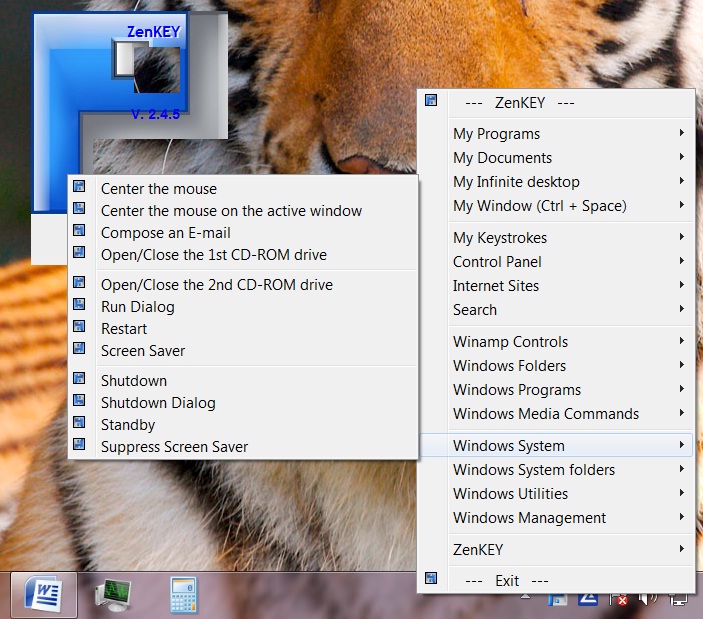
Task: Click the icon beside Center the mouse
Action: pyautogui.click(x=79, y=186)
